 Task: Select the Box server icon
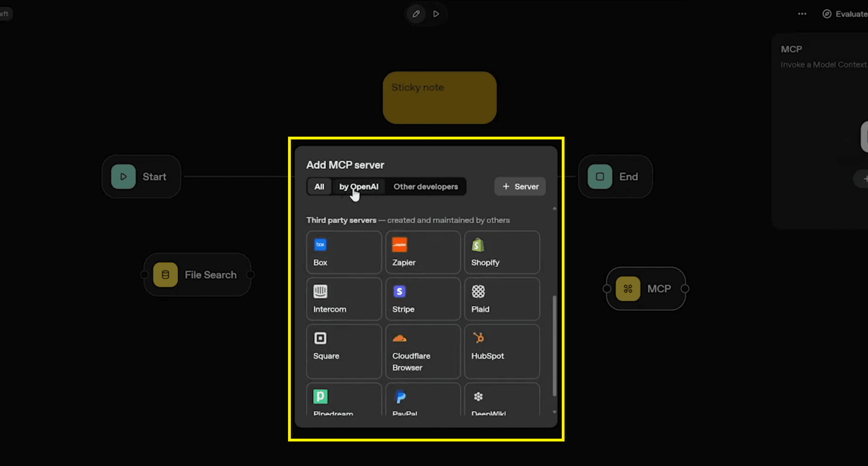320,245
